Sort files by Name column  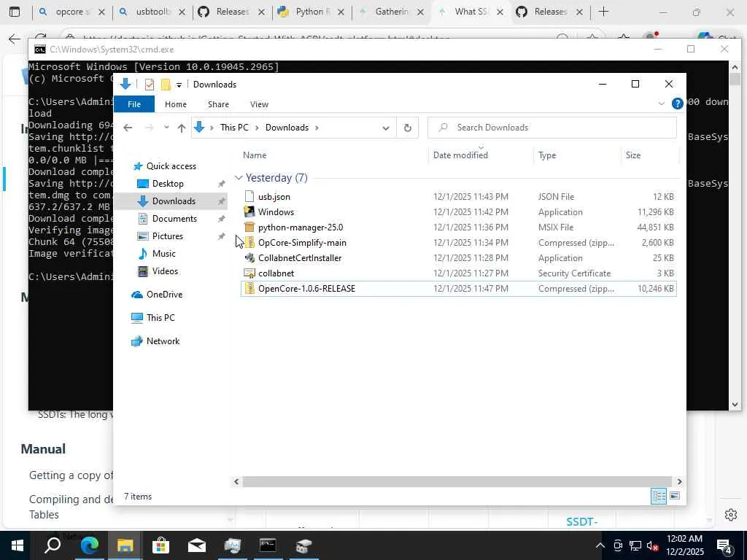(255, 155)
